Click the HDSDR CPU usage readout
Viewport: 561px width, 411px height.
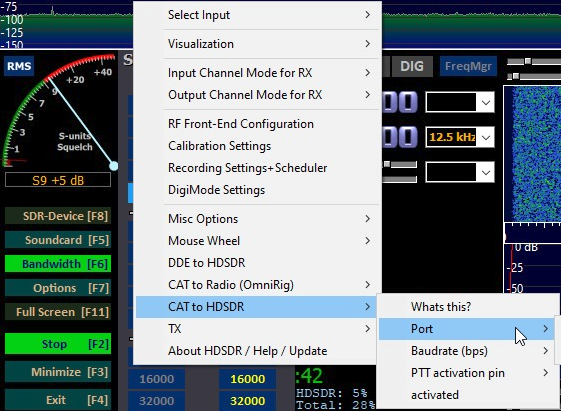[x=332, y=393]
